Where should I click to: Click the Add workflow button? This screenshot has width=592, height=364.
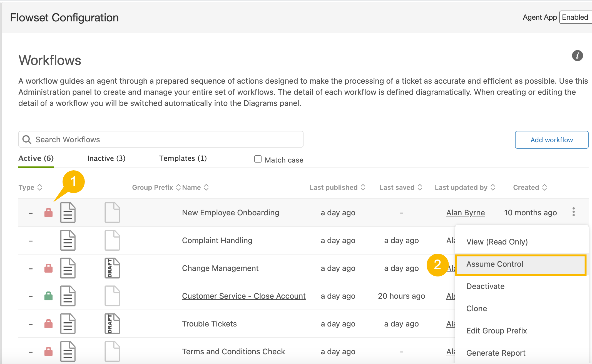pos(552,140)
